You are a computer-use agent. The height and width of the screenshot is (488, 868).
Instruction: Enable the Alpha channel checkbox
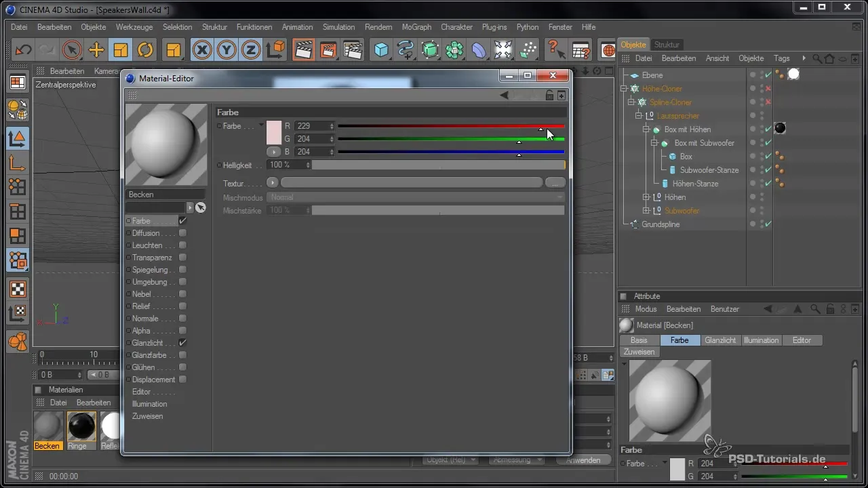[x=182, y=331]
